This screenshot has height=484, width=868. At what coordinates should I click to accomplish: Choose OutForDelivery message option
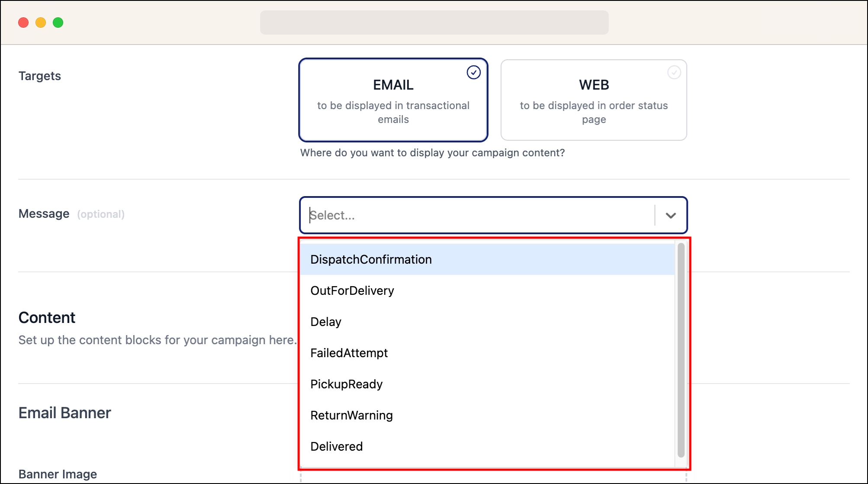pyautogui.click(x=352, y=290)
